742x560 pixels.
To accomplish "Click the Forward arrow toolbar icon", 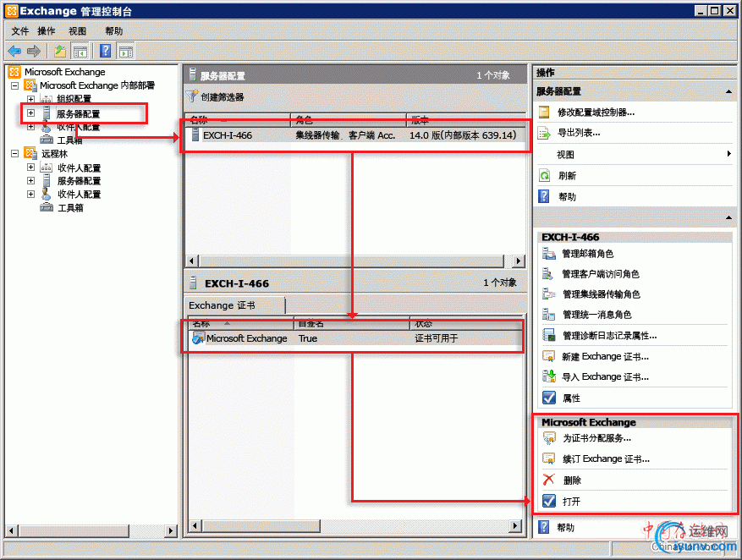I will point(34,51).
